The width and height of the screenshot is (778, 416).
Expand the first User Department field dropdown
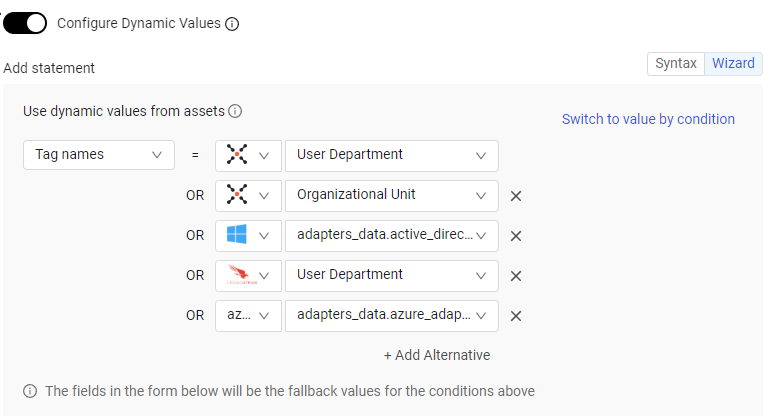[391, 155]
